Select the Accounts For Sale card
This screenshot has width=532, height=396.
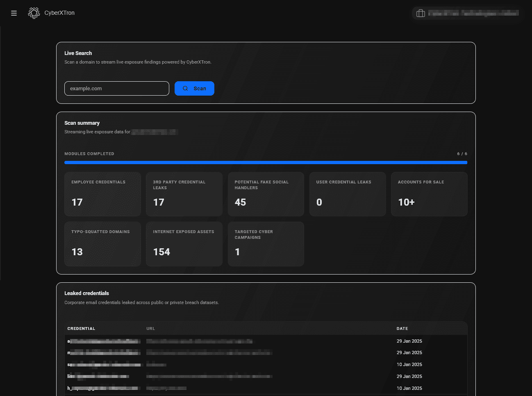tap(429, 194)
